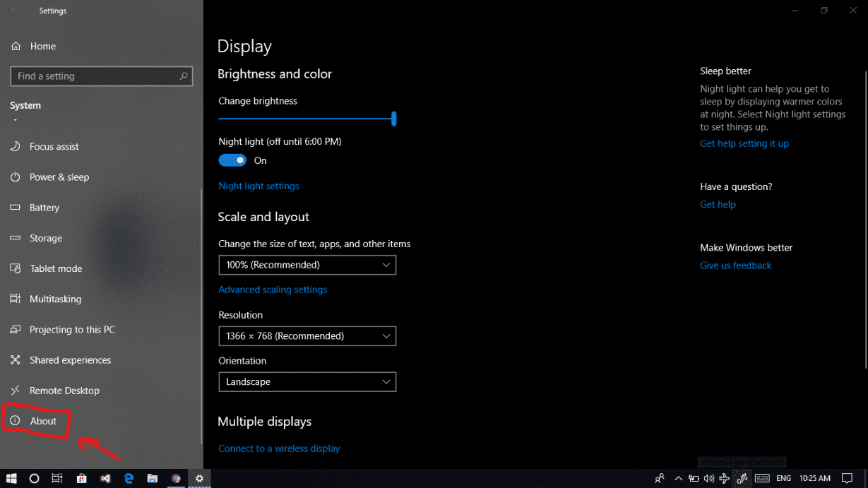The width and height of the screenshot is (868, 488).
Task: Click the Sleep better heading text
Action: 725,71
